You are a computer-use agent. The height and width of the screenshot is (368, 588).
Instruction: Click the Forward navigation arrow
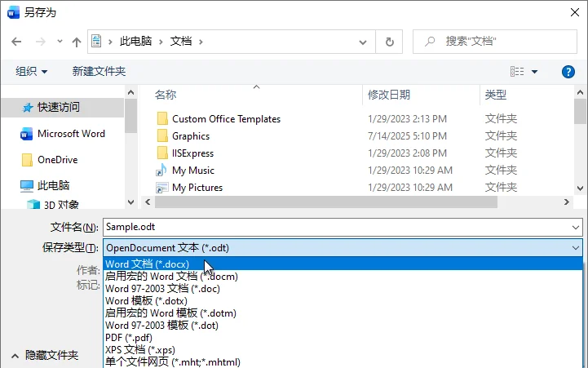[x=40, y=42]
